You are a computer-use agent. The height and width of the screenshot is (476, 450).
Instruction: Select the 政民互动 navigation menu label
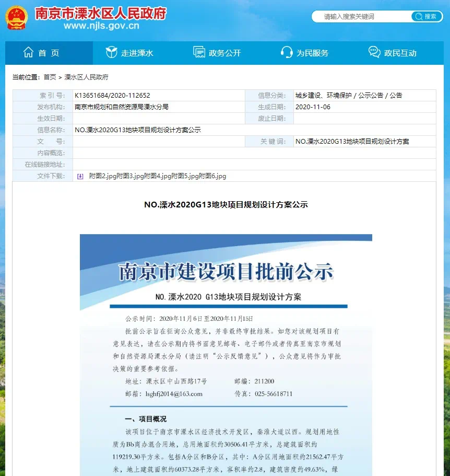(x=400, y=53)
